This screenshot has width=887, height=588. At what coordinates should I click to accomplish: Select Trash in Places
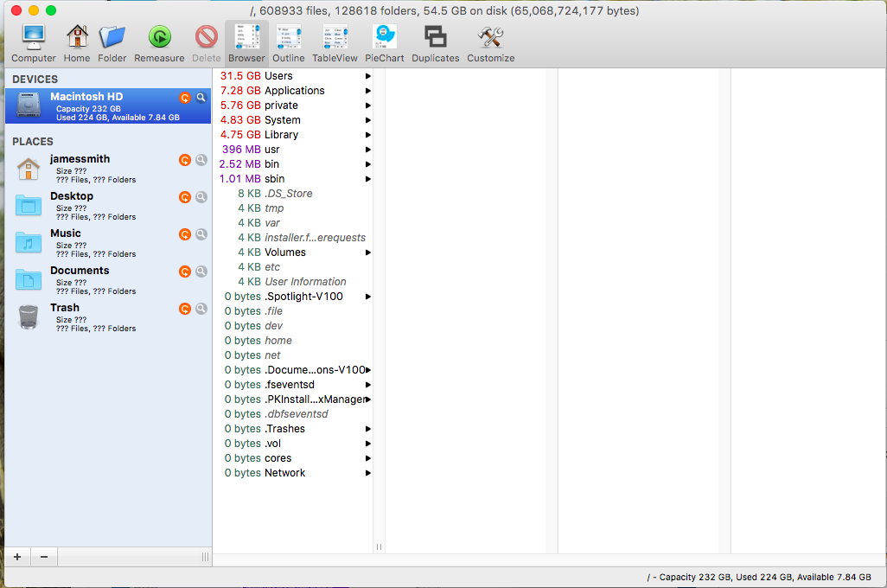click(x=108, y=317)
